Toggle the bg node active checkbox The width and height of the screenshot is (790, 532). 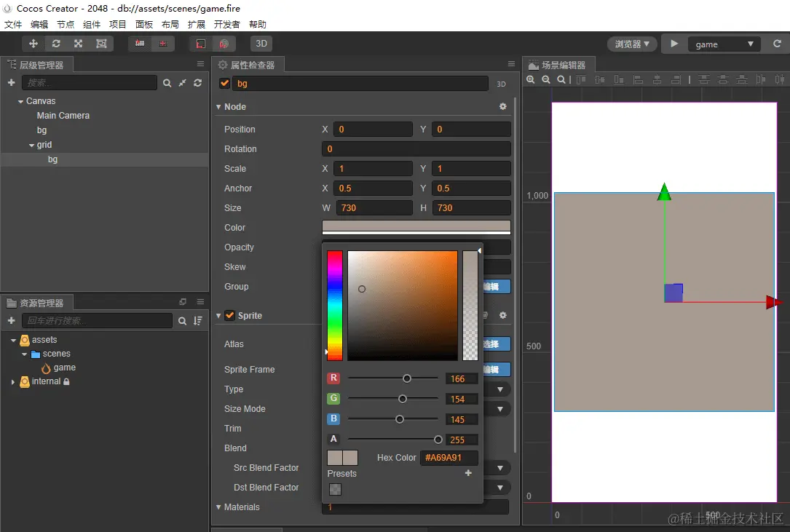pyautogui.click(x=225, y=83)
